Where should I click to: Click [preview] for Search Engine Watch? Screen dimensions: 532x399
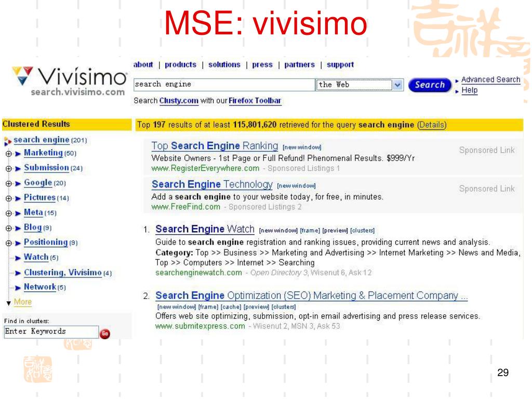pos(335,231)
